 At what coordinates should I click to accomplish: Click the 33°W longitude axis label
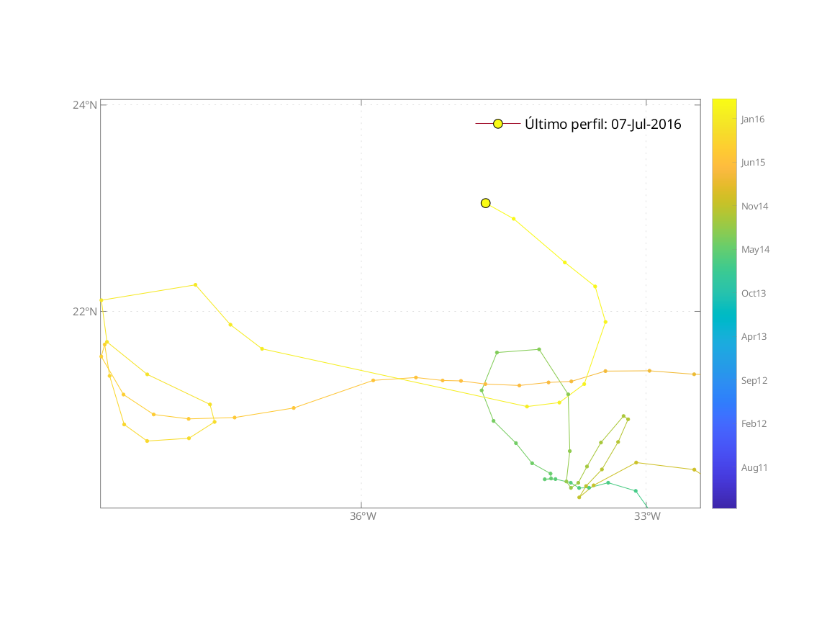point(647,516)
